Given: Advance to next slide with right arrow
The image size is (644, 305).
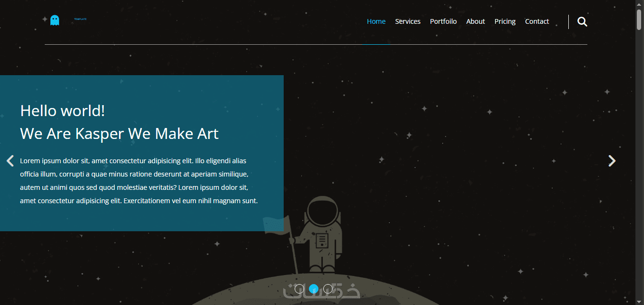Looking at the screenshot, I should point(612,161).
